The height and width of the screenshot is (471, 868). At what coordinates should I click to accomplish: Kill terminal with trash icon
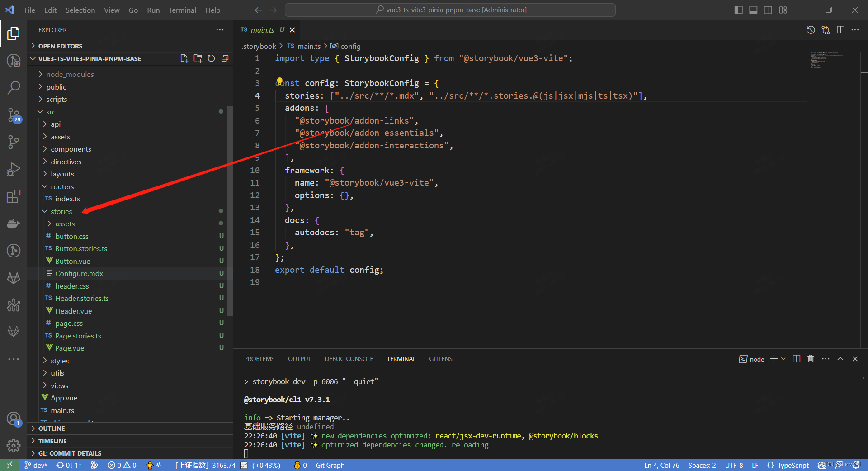811,359
